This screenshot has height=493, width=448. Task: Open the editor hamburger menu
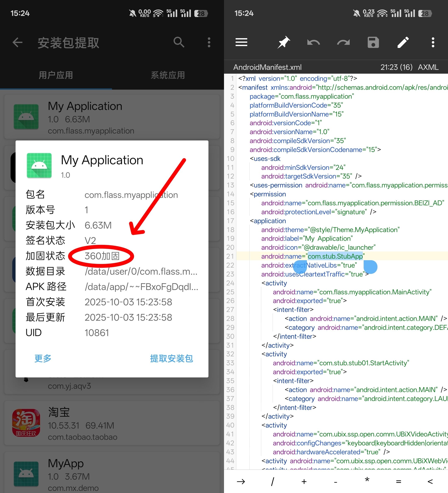pyautogui.click(x=241, y=42)
